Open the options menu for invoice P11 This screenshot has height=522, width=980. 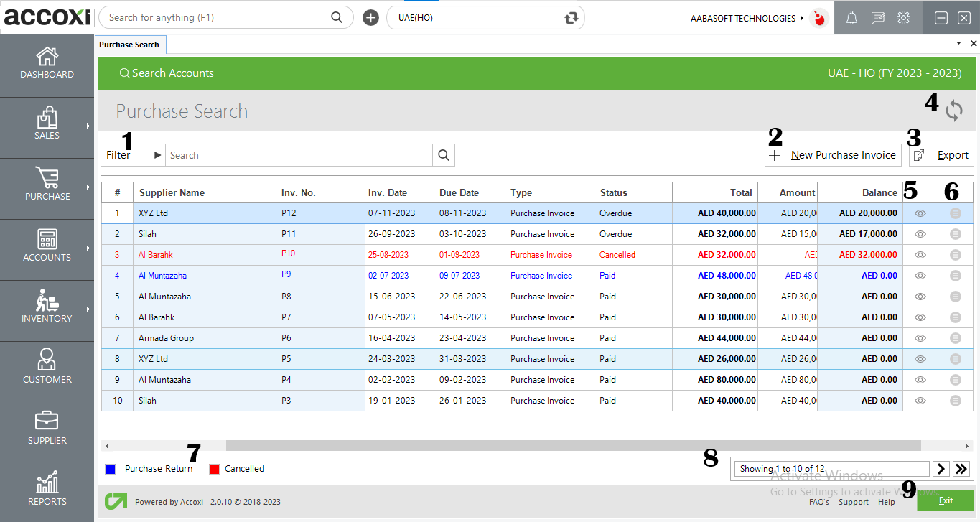(955, 233)
